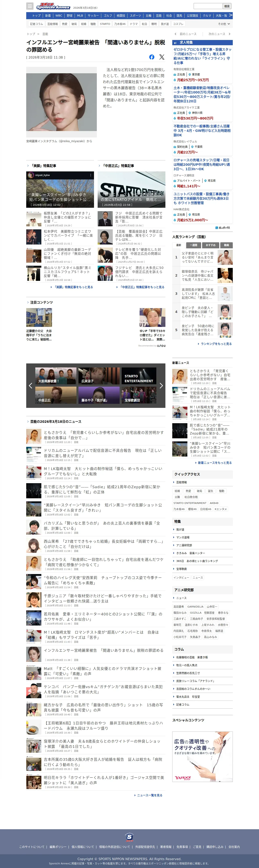Screen dimensions: 259x868
Task: Open the 近藤健介の父 recommended article
Action: click(39, 324)
